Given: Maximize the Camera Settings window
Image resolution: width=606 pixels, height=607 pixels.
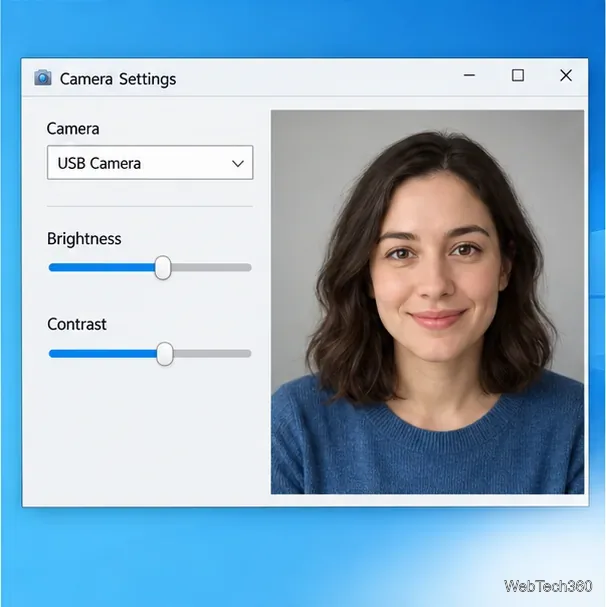Looking at the screenshot, I should pos(518,75).
